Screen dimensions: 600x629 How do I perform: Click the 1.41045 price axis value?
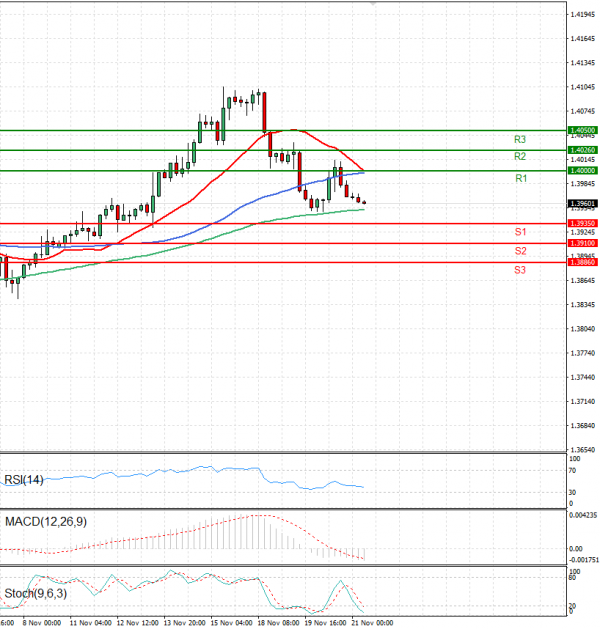coord(583,87)
